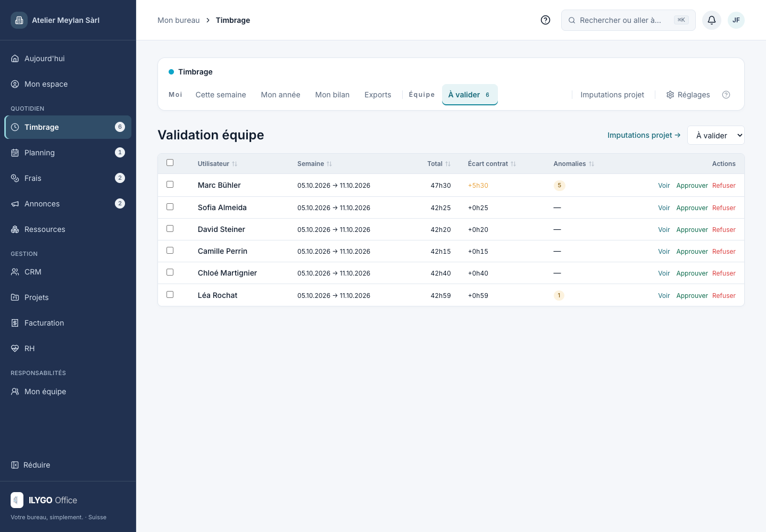
Task: Open the À valider status filter dropdown
Action: coord(716,135)
